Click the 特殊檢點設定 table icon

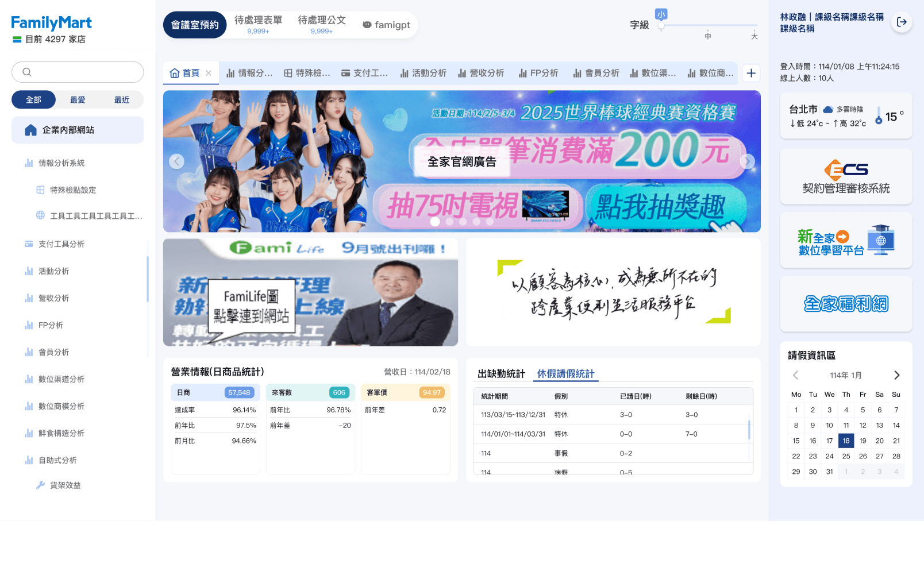(40, 190)
